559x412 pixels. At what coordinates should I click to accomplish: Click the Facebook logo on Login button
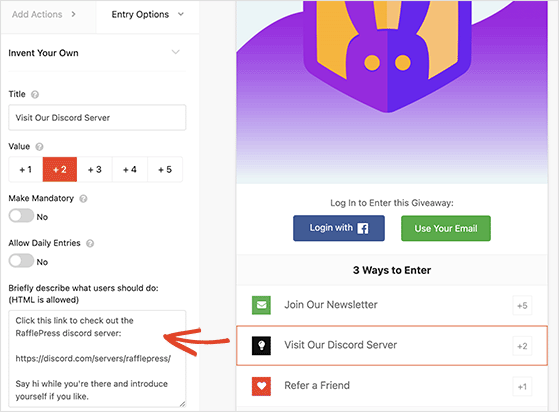click(x=363, y=228)
